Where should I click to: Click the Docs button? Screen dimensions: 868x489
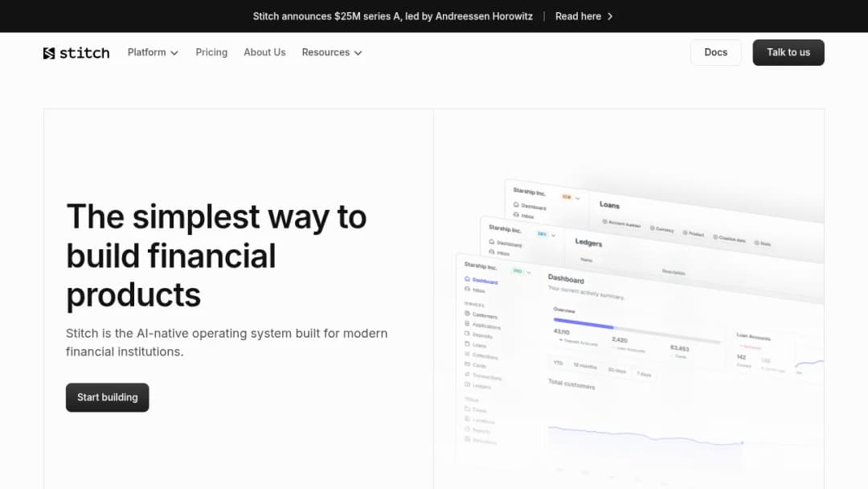point(716,52)
